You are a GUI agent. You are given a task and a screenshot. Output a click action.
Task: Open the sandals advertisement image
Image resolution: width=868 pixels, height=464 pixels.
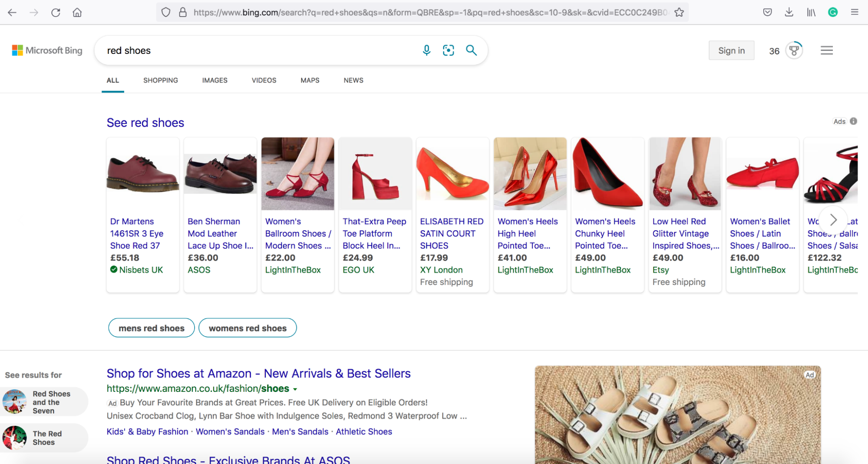(x=678, y=415)
